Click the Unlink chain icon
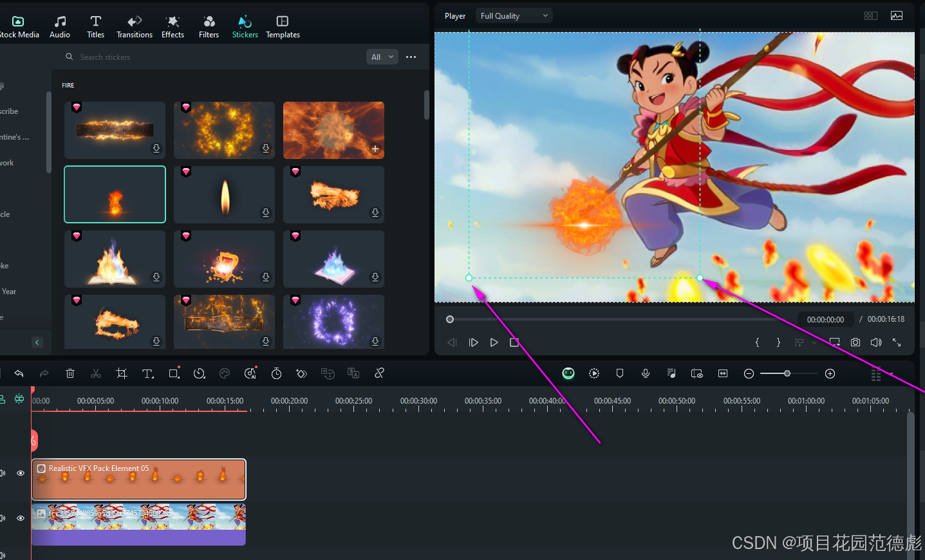This screenshot has width=925, height=560. click(379, 373)
